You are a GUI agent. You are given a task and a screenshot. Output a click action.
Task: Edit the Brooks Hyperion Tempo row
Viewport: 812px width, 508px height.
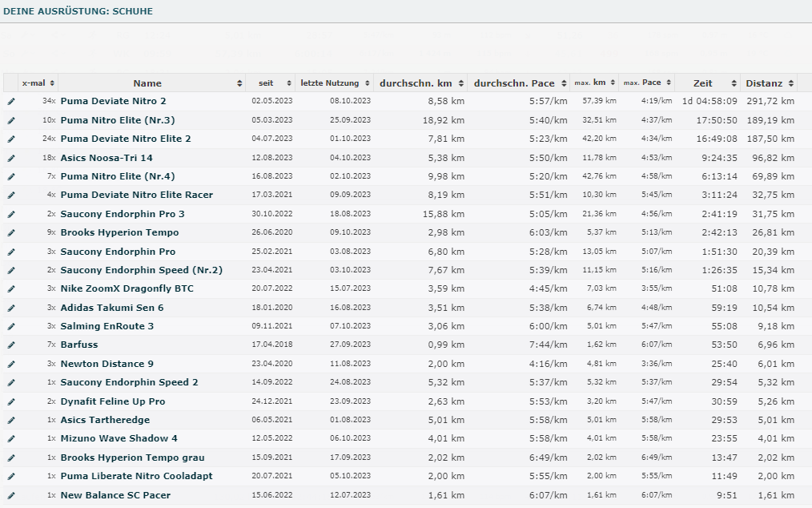tap(11, 232)
